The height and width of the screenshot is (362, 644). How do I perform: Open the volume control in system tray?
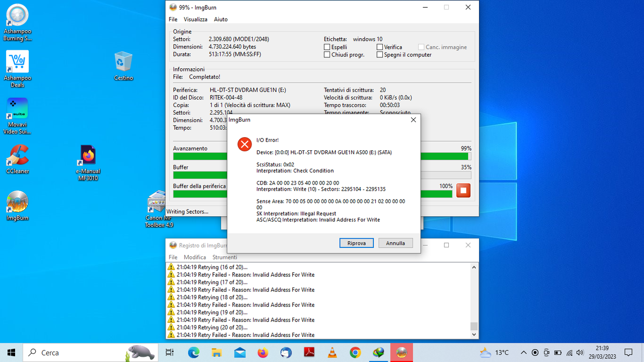point(580,352)
